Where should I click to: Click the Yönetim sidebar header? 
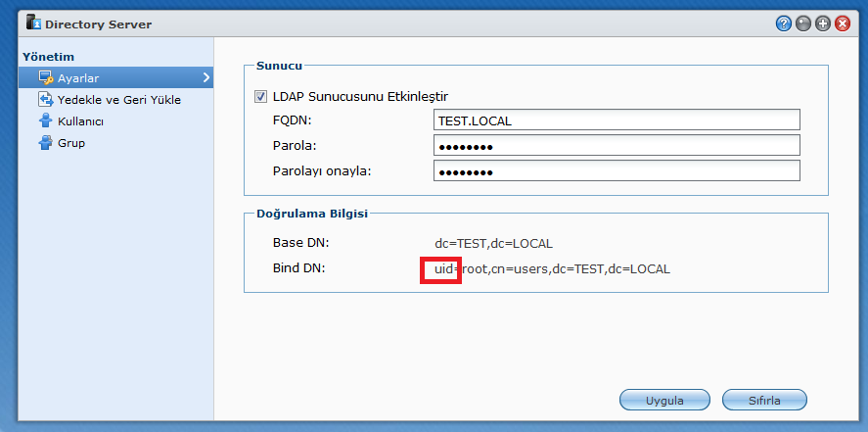click(49, 57)
